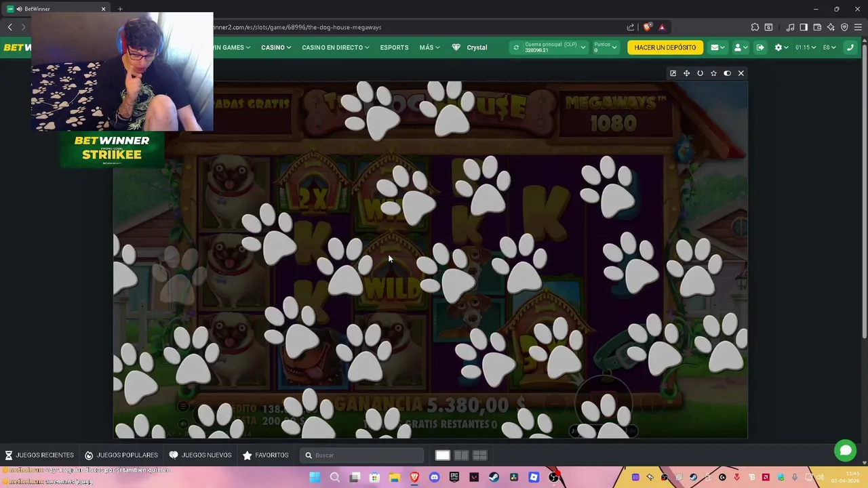Open JUEGOS NUEVOS list

tap(200, 455)
